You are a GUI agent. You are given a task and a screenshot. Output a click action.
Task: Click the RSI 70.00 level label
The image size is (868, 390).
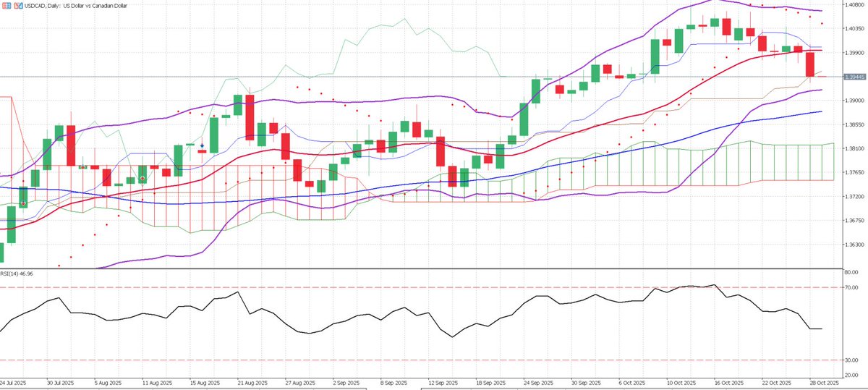851,288
